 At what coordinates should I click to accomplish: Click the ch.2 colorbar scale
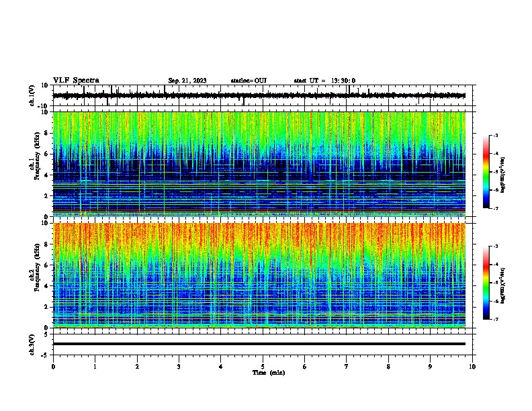(486, 283)
